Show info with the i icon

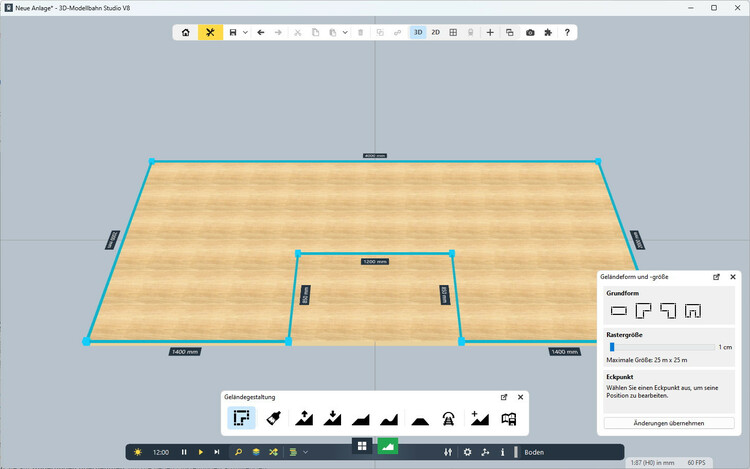(502, 452)
